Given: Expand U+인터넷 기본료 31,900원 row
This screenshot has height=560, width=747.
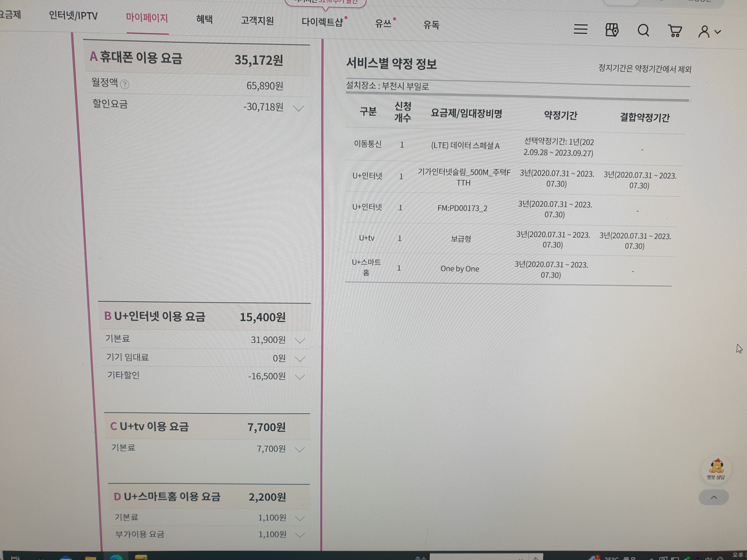Looking at the screenshot, I should (300, 340).
